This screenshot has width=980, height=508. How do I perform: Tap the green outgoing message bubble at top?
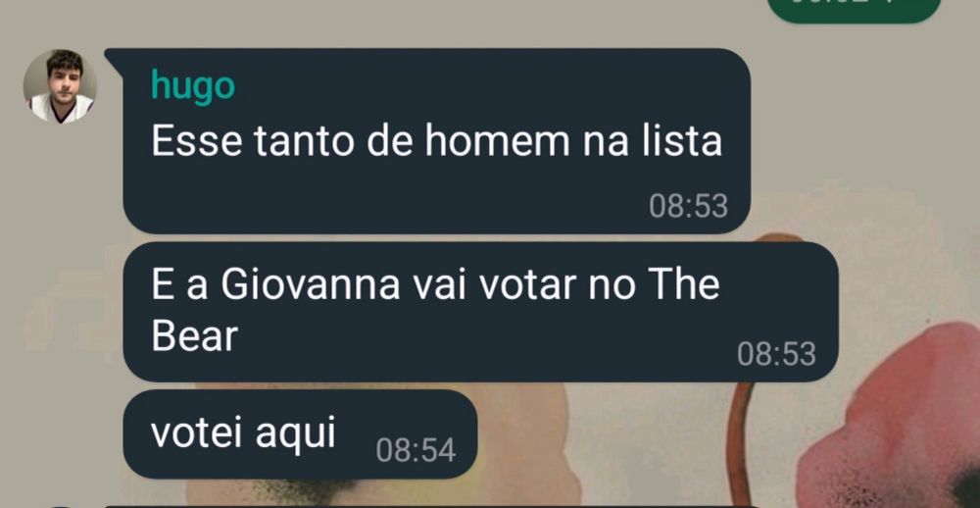854,9
